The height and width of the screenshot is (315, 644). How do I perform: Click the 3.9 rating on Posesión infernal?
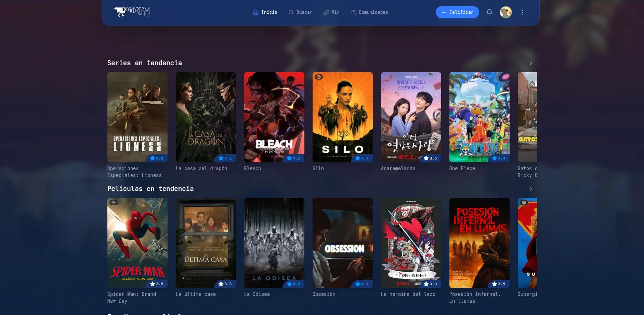499,284
